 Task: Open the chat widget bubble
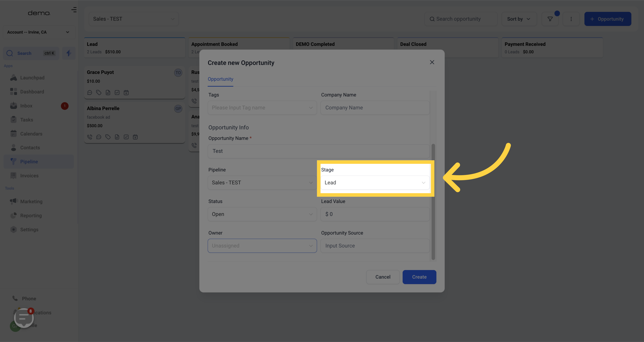pos(23,318)
